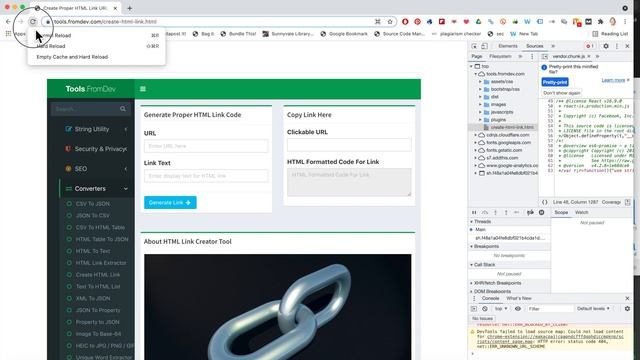The image size is (640, 360).
Task: Click the browser reload button
Action: click(x=33, y=22)
